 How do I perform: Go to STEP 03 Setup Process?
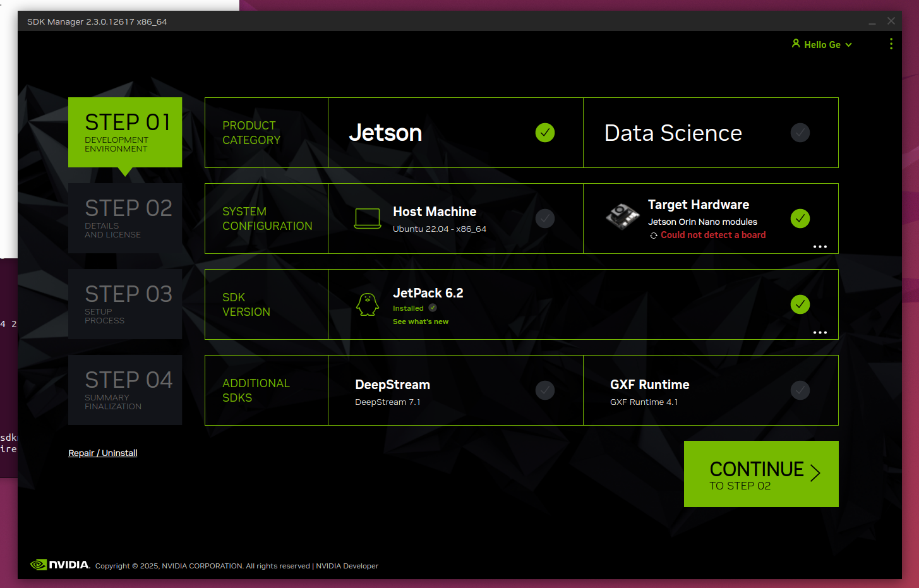click(x=125, y=304)
